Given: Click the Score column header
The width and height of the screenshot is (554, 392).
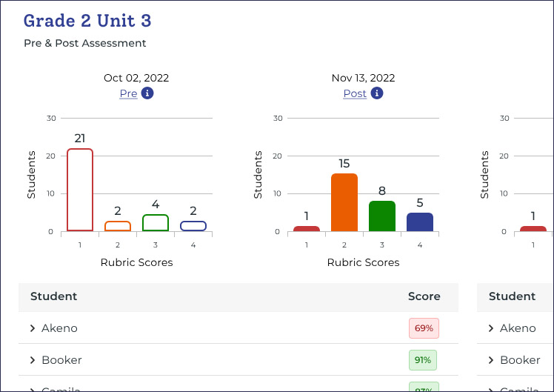Looking at the screenshot, I should [424, 296].
